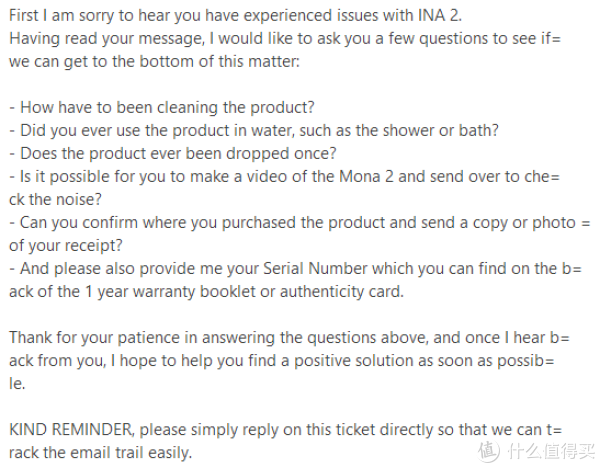Screen dimensions: 600x468
Task: Click the "bottom of this matter" phrase
Action: pyautogui.click(x=181, y=61)
